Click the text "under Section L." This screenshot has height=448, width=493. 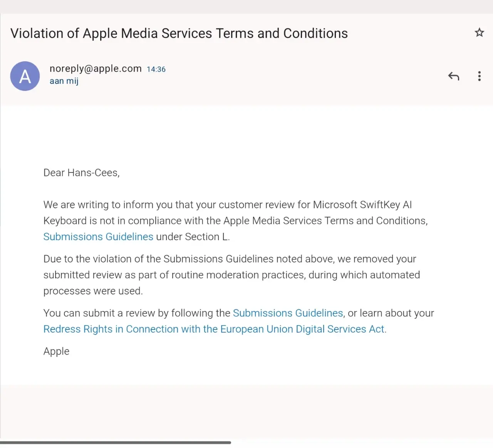tap(193, 237)
